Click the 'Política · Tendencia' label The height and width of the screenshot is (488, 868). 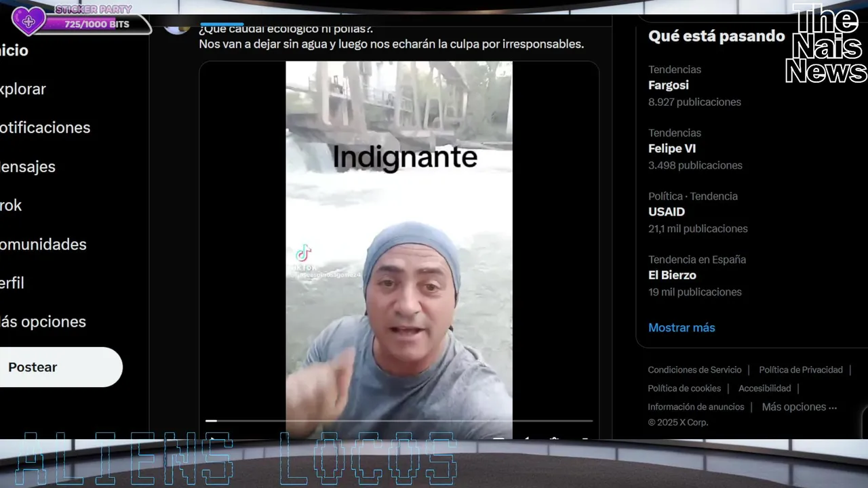click(692, 197)
